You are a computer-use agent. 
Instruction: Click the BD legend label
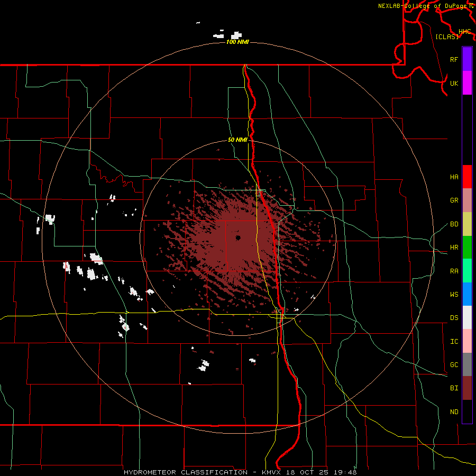454,224
